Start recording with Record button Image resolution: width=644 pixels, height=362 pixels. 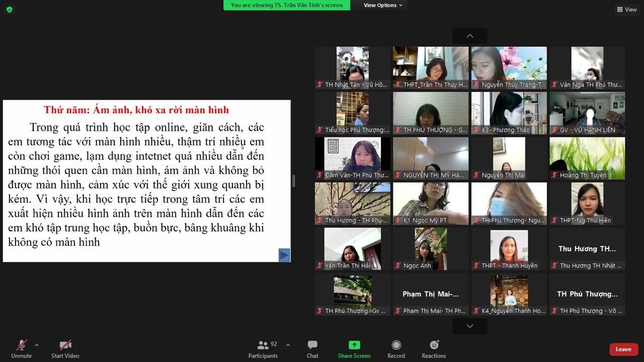pos(396,349)
